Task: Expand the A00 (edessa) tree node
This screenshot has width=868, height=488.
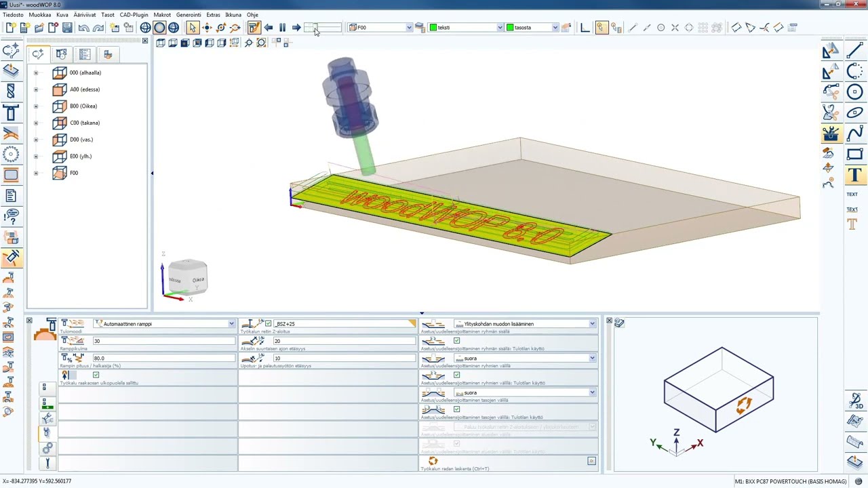Action: pyautogui.click(x=36, y=89)
